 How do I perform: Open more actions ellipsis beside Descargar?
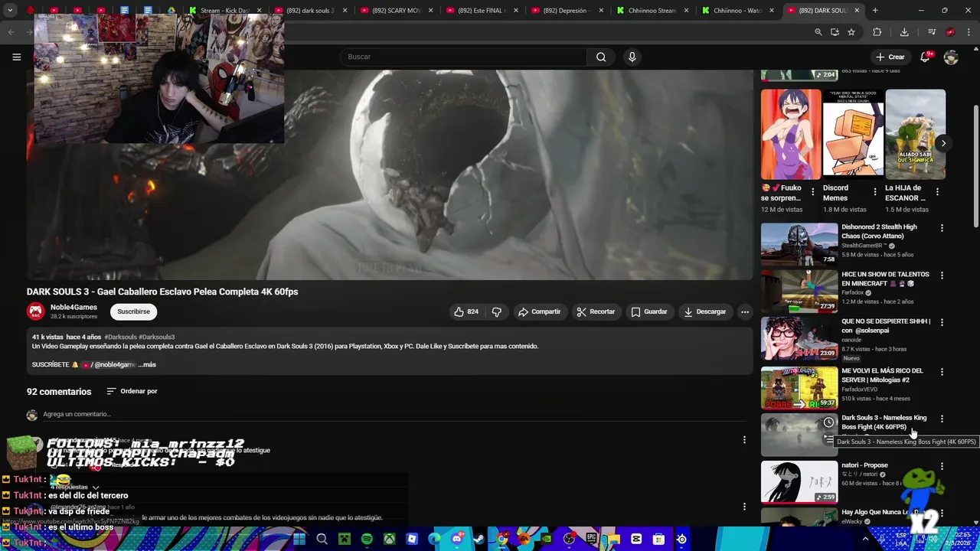pyautogui.click(x=745, y=311)
